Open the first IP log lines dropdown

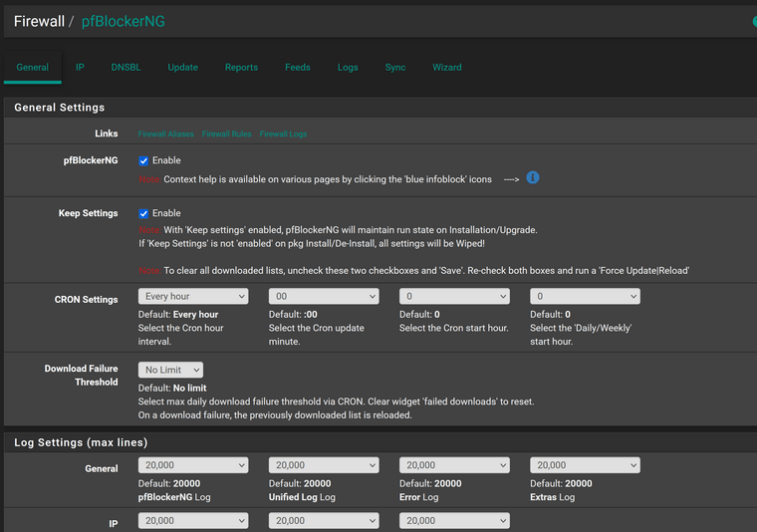click(193, 520)
